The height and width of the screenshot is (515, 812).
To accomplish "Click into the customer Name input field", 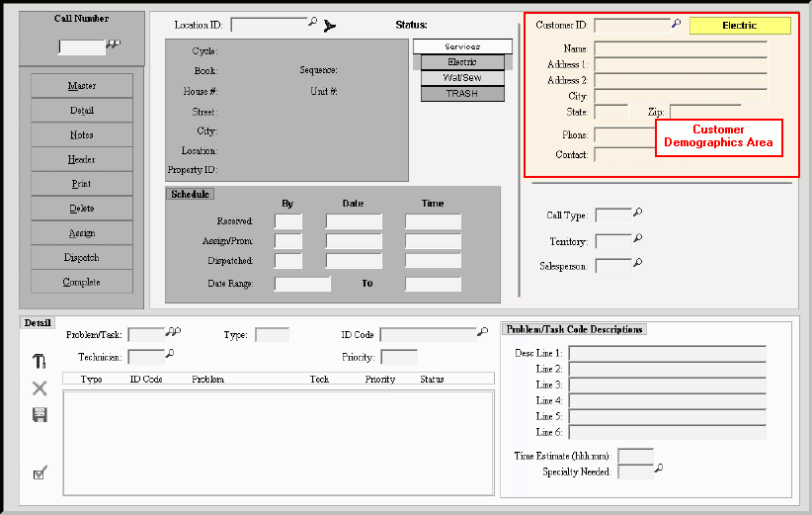I will (x=680, y=47).
